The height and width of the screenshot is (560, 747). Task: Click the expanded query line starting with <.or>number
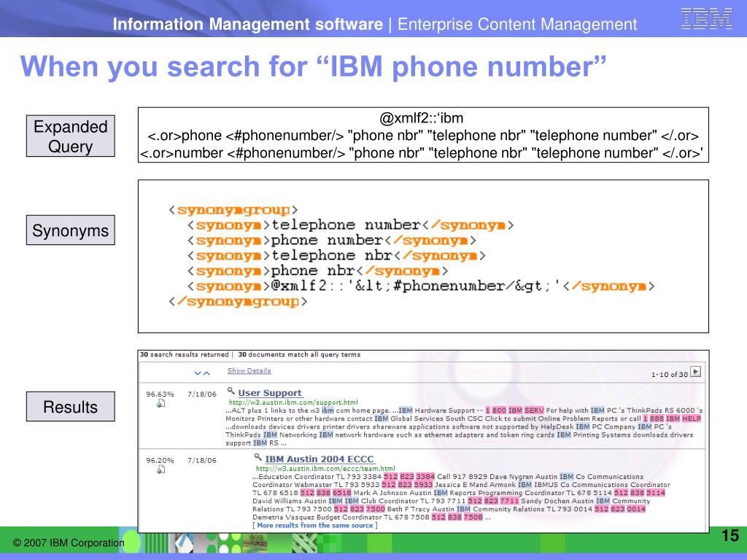tap(422, 153)
